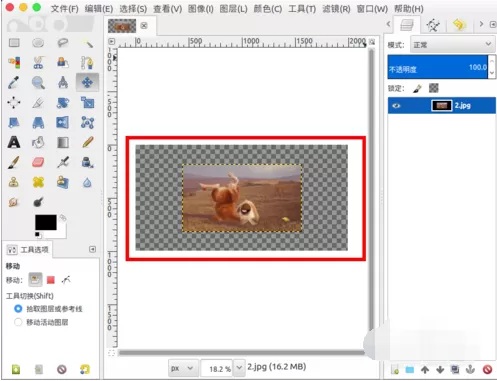Select the Color Picker eyedropper tool
Viewport: 497px width, 381px height.
[14, 82]
